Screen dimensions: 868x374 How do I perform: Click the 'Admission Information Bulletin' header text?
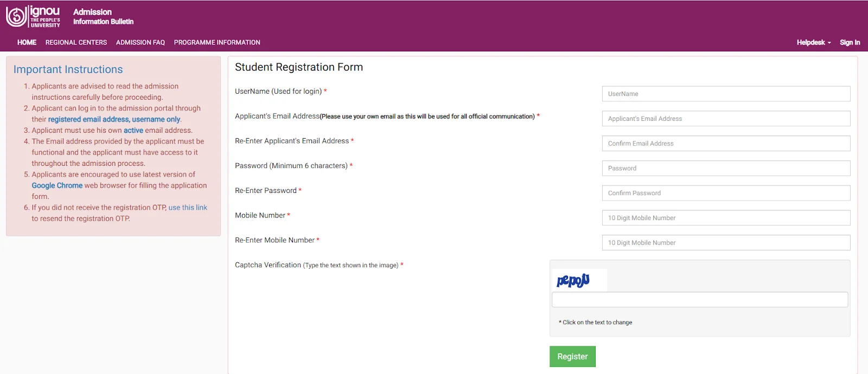point(103,16)
